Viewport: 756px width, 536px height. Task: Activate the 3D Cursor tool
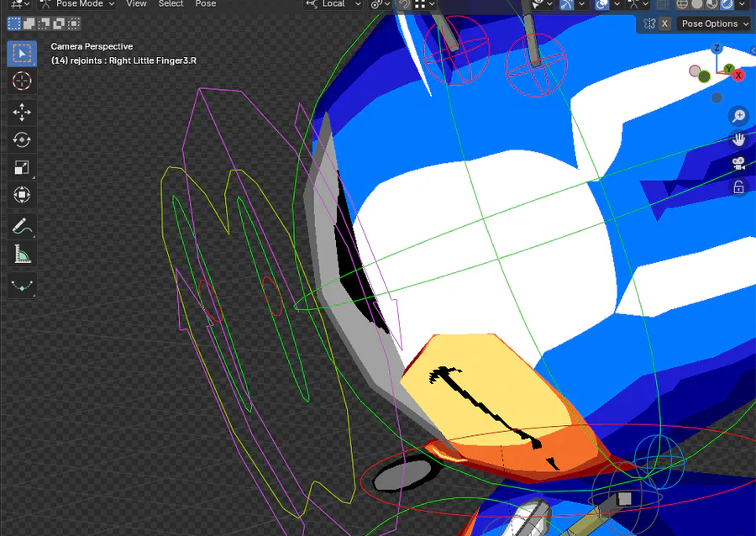[22, 81]
